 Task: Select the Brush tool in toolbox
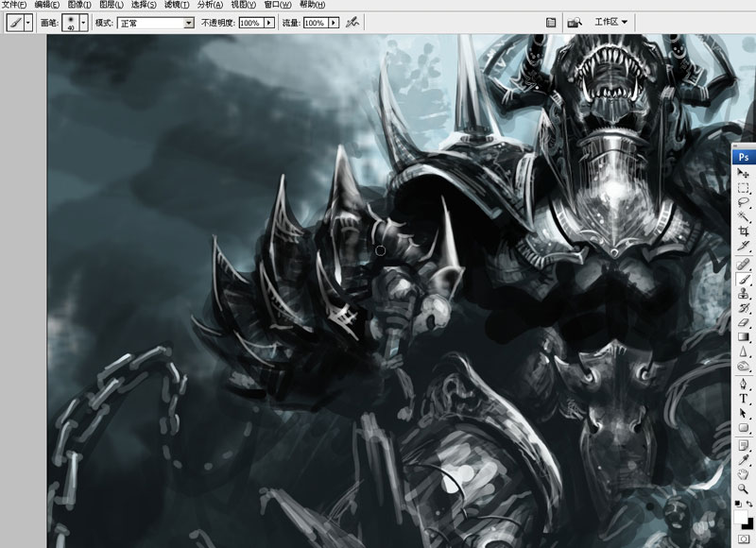tap(743, 279)
